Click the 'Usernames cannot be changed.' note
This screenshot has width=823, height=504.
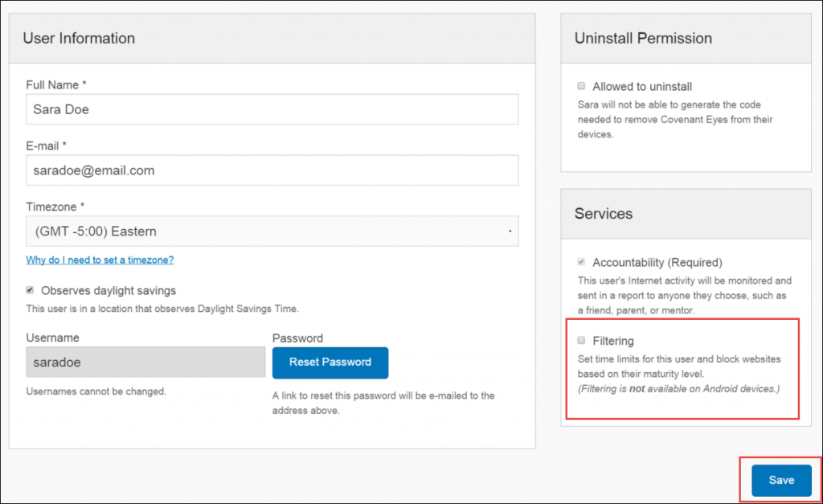[96, 391]
